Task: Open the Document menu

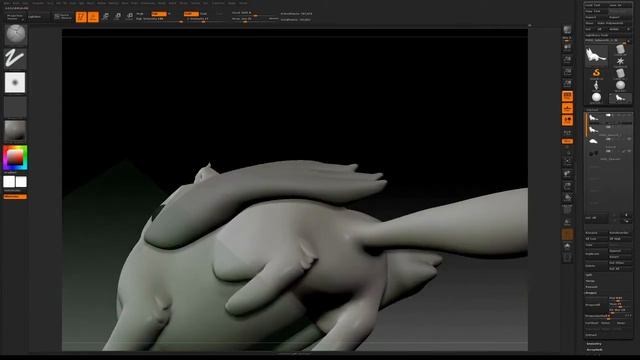Action: [x=38, y=3]
